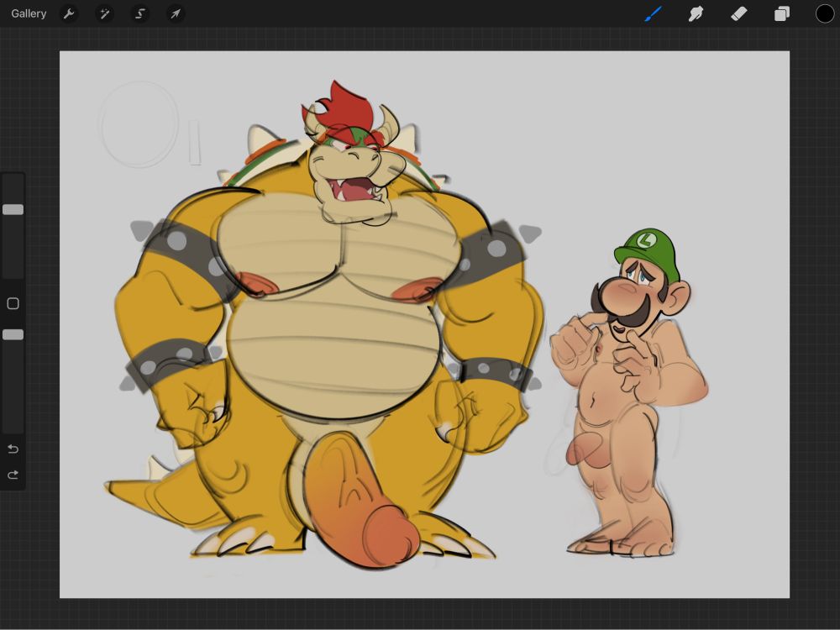Open the active color swatch

(x=825, y=13)
